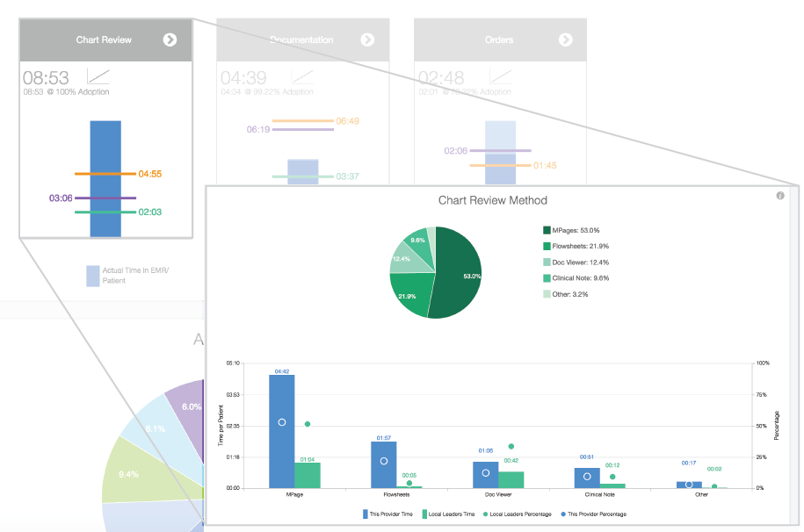Click the 08:53 @ 100% Adoption text
The height and width of the screenshot is (532, 804).
pyautogui.click(x=66, y=92)
